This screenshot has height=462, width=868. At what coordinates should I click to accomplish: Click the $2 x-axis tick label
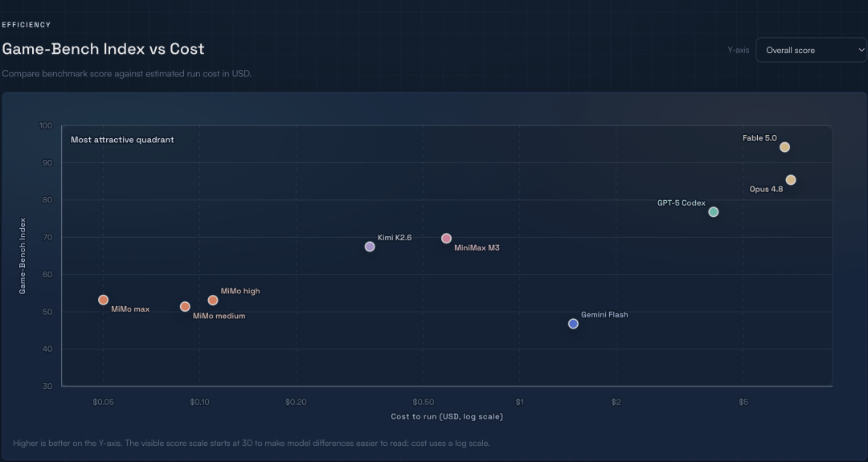(x=616, y=403)
